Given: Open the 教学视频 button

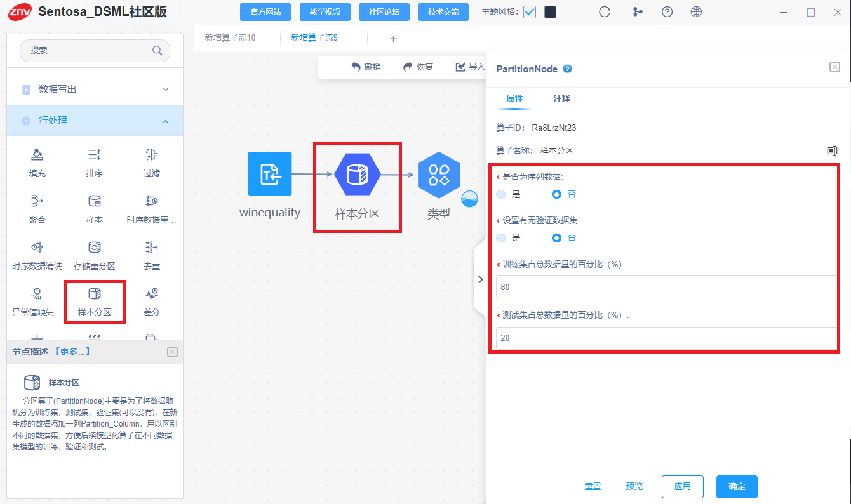Looking at the screenshot, I should tap(325, 12).
